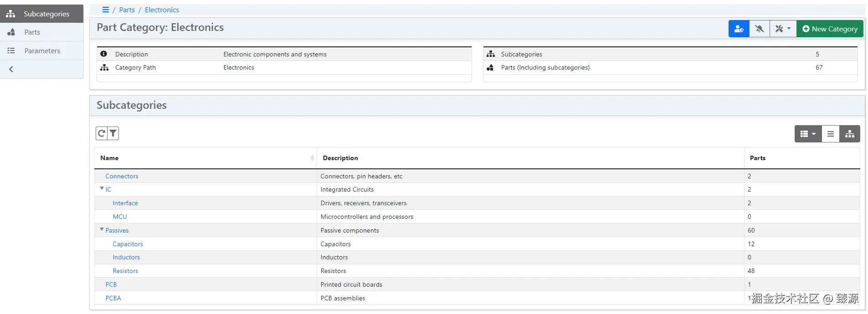This screenshot has height=314, width=868.
Task: Toggle category notifications with bell-slash icon
Action: (x=759, y=29)
